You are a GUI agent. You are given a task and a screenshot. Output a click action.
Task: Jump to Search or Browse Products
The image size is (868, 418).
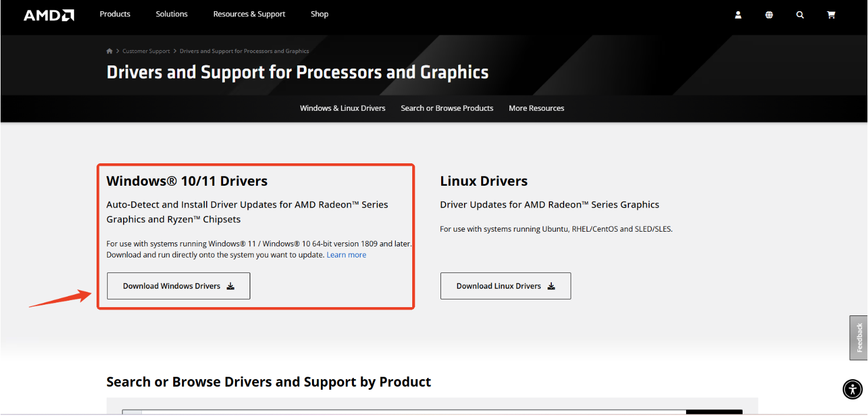[447, 108]
